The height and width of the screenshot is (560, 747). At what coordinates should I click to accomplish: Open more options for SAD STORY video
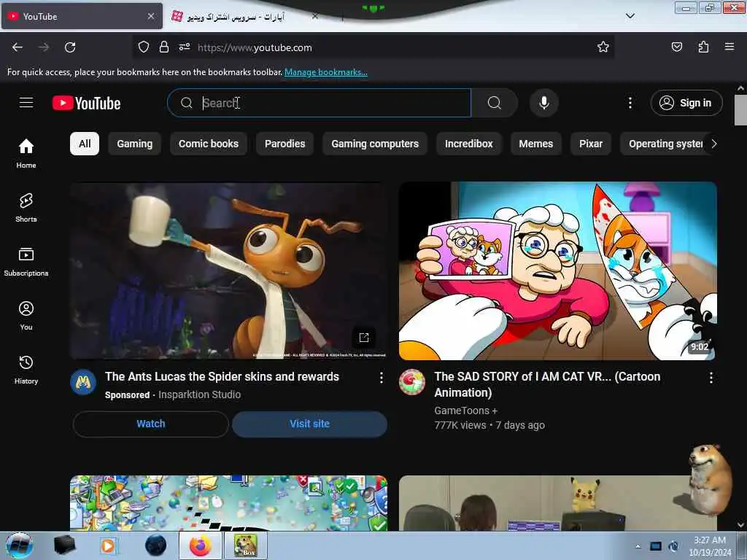click(x=711, y=378)
